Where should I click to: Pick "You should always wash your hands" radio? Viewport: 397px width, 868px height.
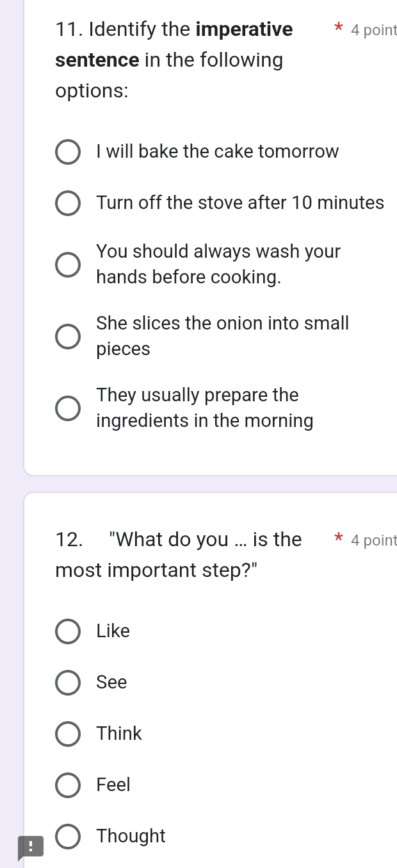(68, 264)
